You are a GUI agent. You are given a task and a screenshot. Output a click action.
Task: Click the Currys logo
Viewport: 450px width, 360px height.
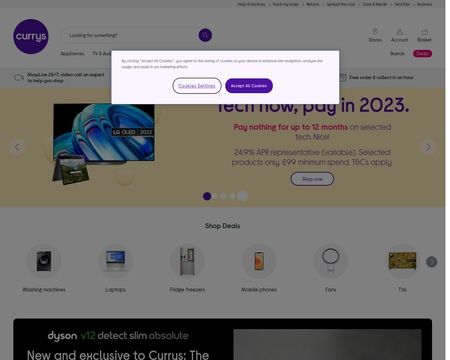tap(31, 36)
